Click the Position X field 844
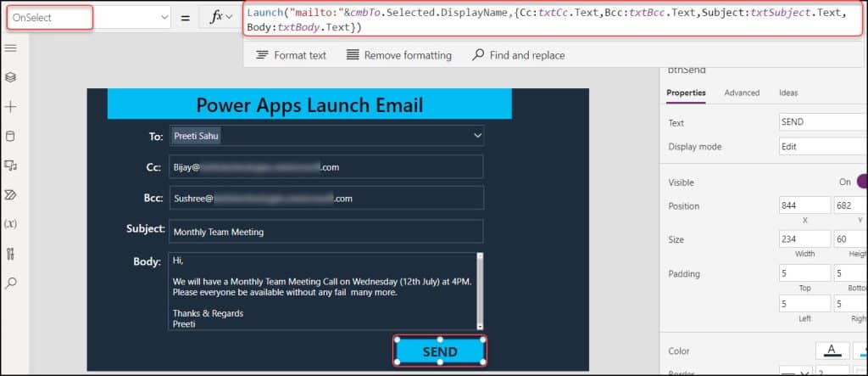This screenshot has width=868, height=376. (804, 205)
